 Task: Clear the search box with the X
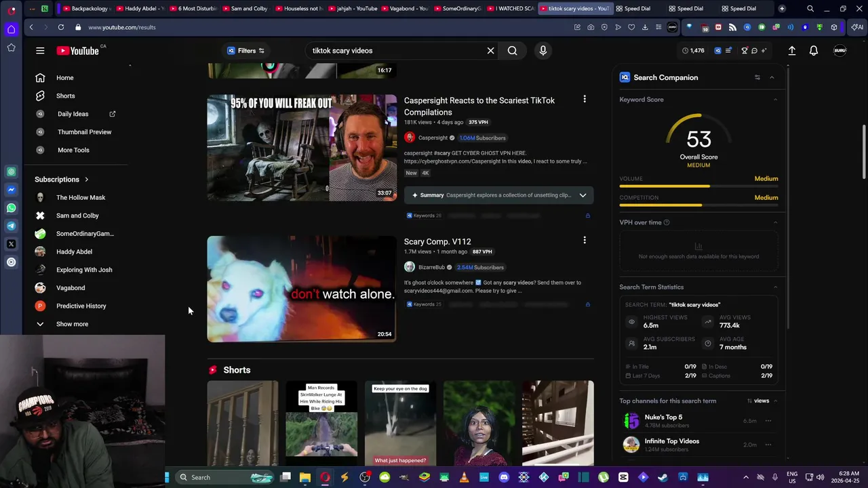point(491,51)
